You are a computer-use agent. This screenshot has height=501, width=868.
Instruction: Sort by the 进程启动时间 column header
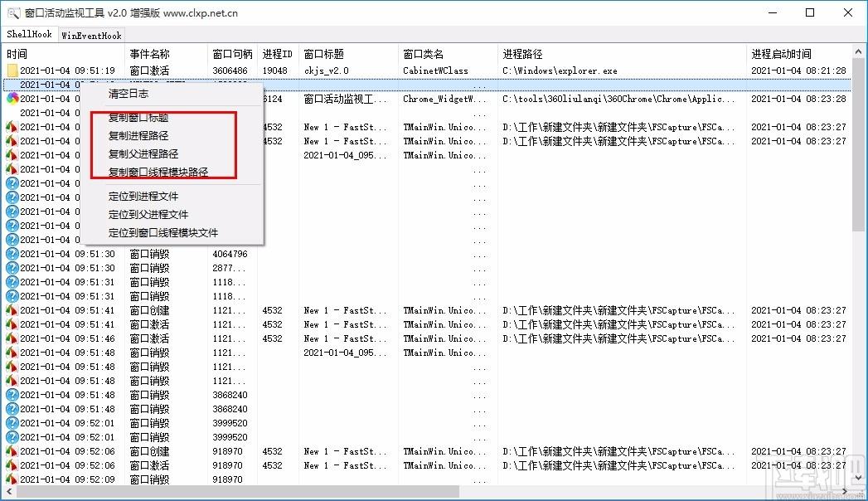(799, 54)
